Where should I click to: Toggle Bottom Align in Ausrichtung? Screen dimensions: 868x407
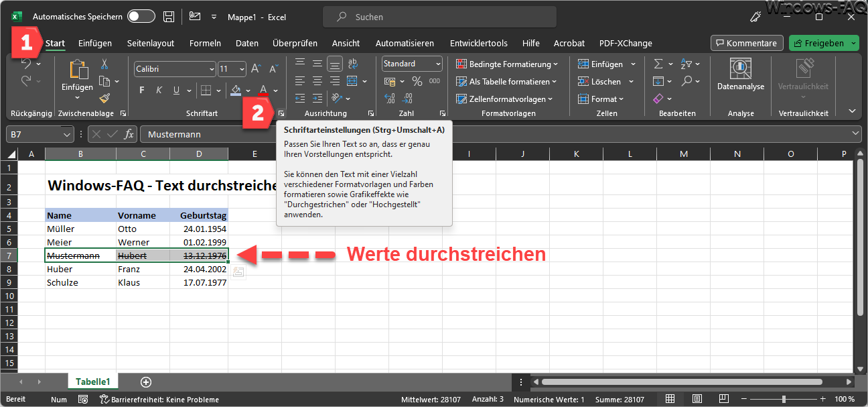[x=335, y=64]
